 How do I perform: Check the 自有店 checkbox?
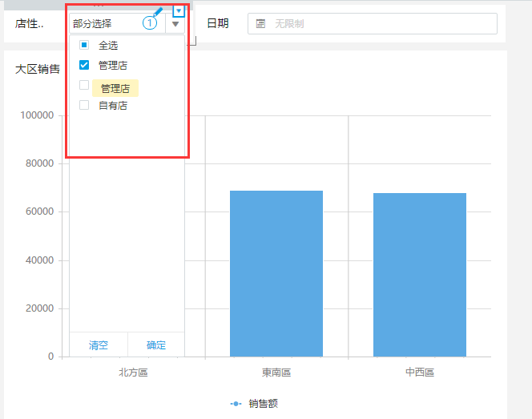point(84,105)
